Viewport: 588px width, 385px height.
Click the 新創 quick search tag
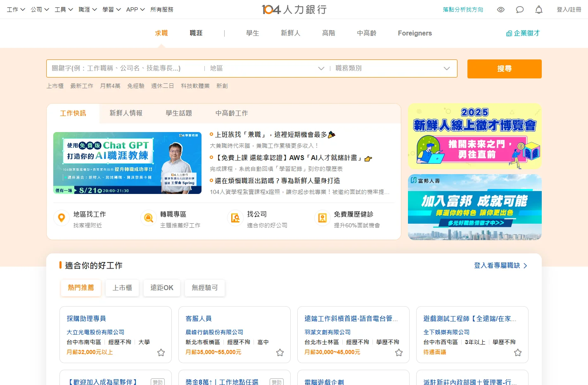point(222,86)
